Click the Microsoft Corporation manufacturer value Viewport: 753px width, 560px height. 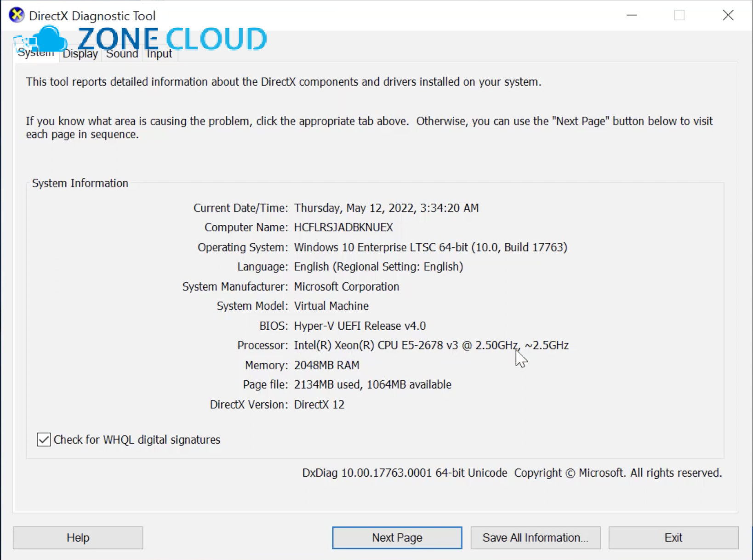[x=347, y=286]
